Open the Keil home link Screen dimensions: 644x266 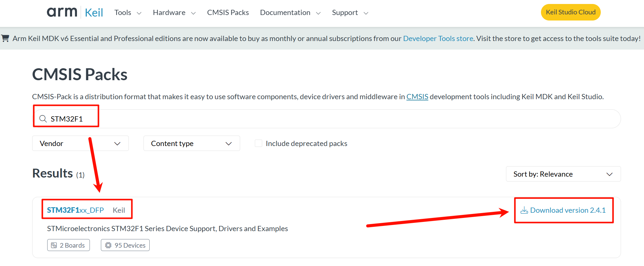pyautogui.click(x=94, y=13)
